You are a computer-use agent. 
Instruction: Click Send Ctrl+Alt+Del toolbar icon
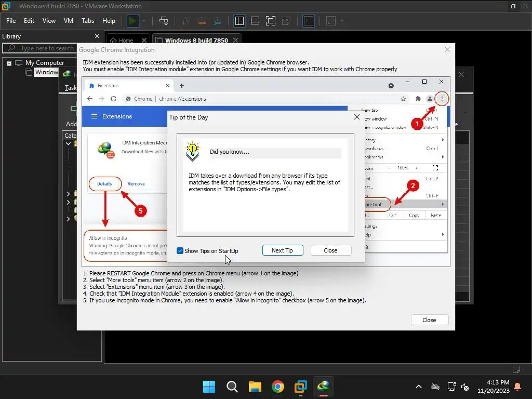164,21
